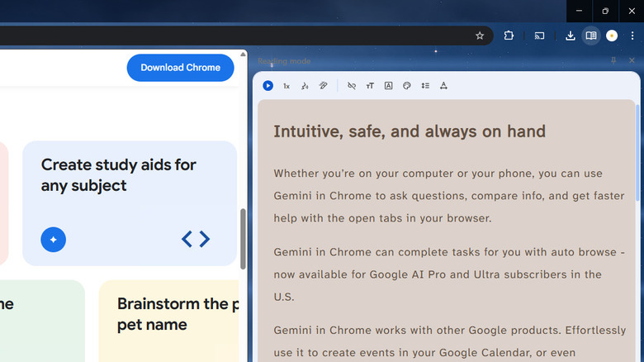Minimize the Chrome window
644x362 pixels.
tap(579, 11)
